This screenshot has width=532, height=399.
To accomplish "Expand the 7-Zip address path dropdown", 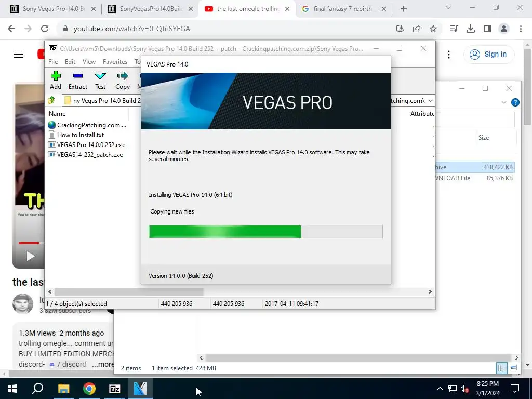I will [x=430, y=101].
